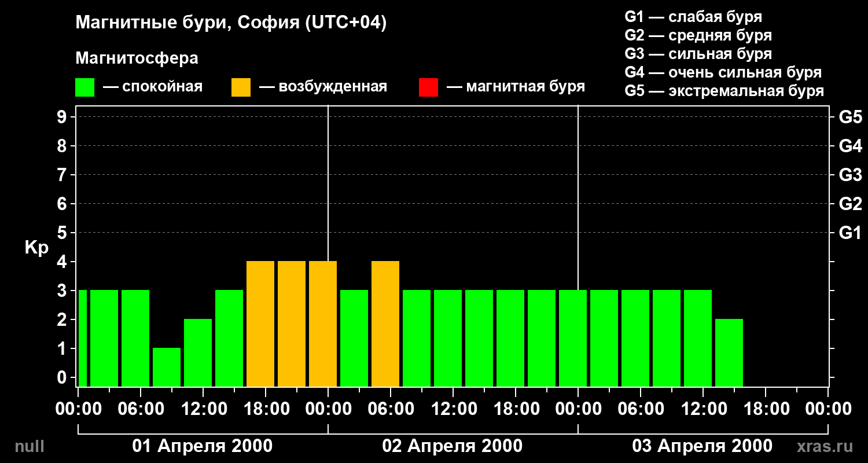Click the 'G4 — очень сильная буря' description
This screenshot has height=463, width=868.
coord(723,72)
